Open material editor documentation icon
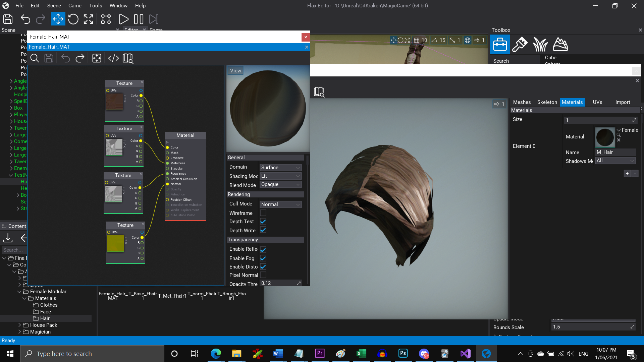The width and height of the screenshot is (644, 362). click(128, 58)
